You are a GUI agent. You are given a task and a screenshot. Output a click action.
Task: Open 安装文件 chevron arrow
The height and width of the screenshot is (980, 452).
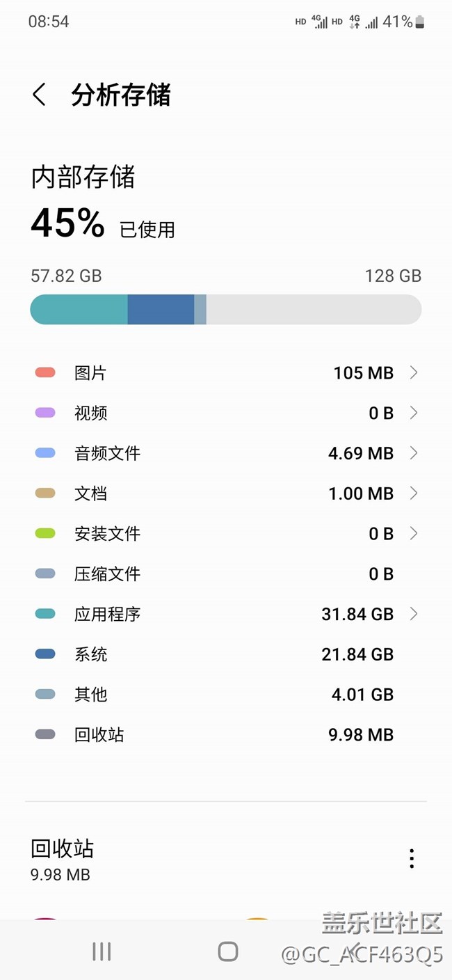(x=414, y=533)
